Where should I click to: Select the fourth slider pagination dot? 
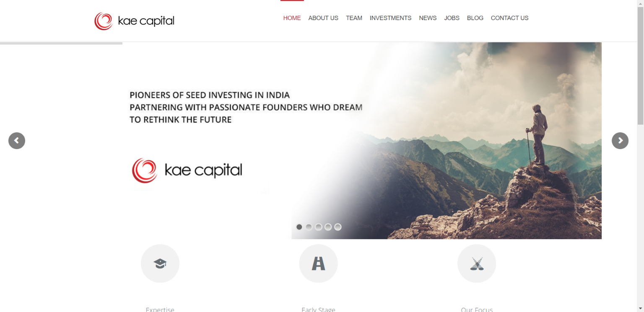pyautogui.click(x=328, y=227)
